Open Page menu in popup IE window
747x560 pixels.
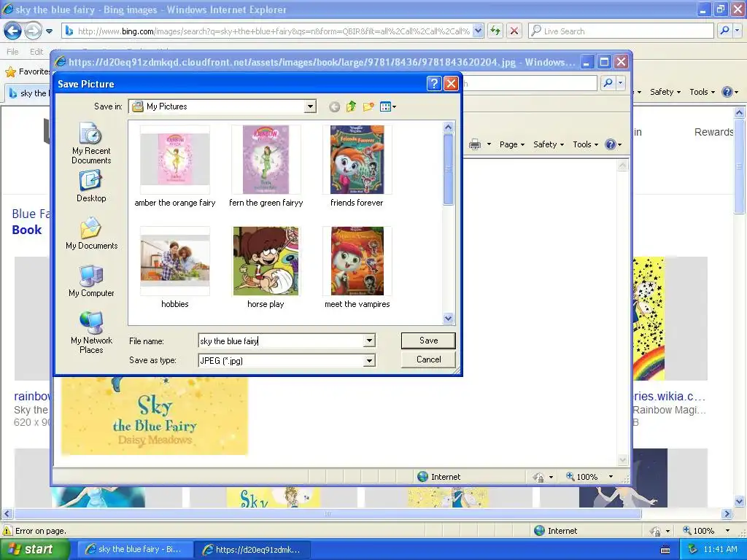click(x=511, y=144)
